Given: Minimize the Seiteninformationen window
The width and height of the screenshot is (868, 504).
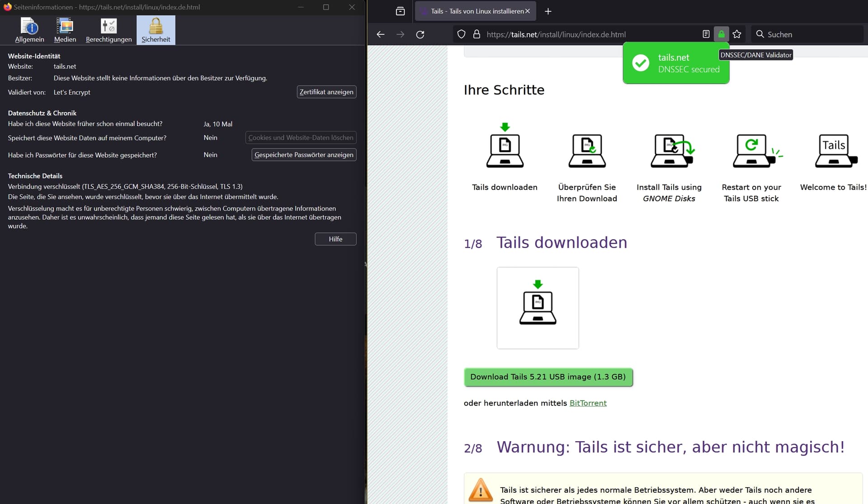Looking at the screenshot, I should coord(301,7).
